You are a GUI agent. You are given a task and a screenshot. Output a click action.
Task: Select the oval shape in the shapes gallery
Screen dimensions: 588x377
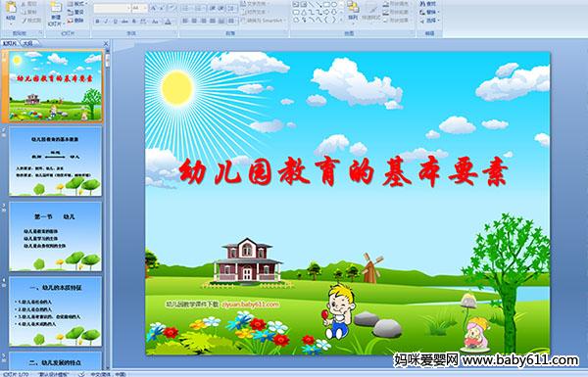pyautogui.click(x=334, y=4)
